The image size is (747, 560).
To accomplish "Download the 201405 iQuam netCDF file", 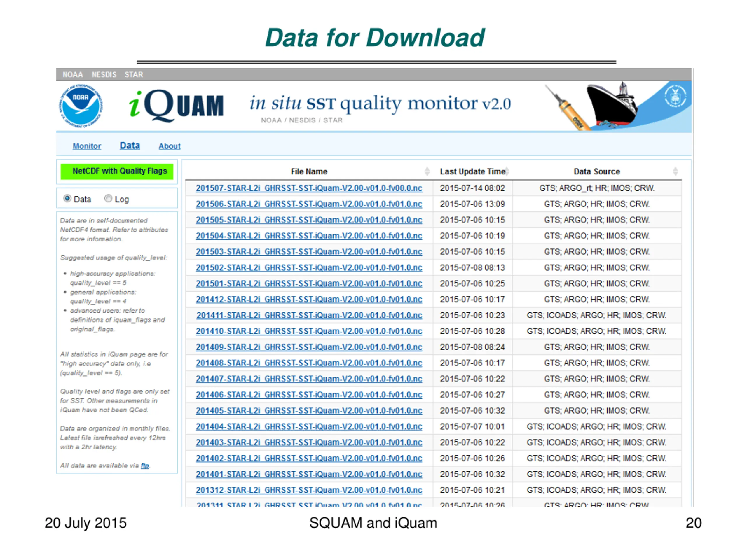I will pyautogui.click(x=309, y=410).
